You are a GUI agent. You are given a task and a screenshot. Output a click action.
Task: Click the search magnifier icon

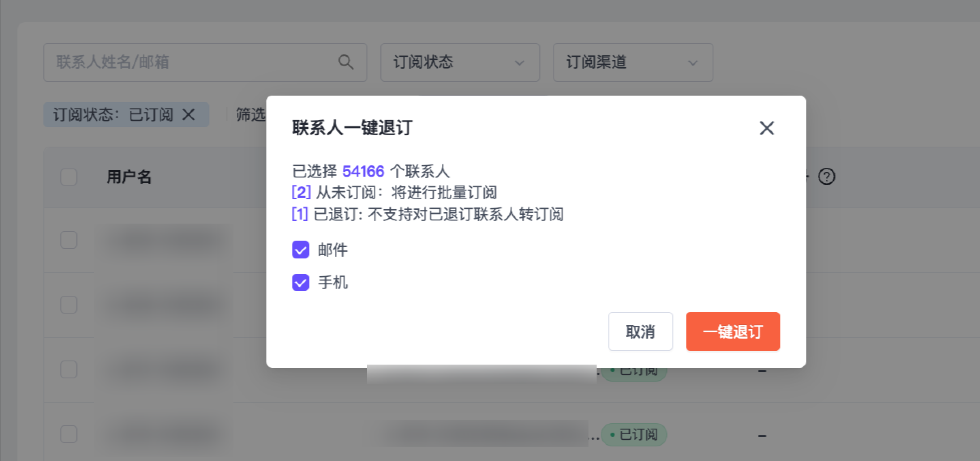tap(346, 62)
